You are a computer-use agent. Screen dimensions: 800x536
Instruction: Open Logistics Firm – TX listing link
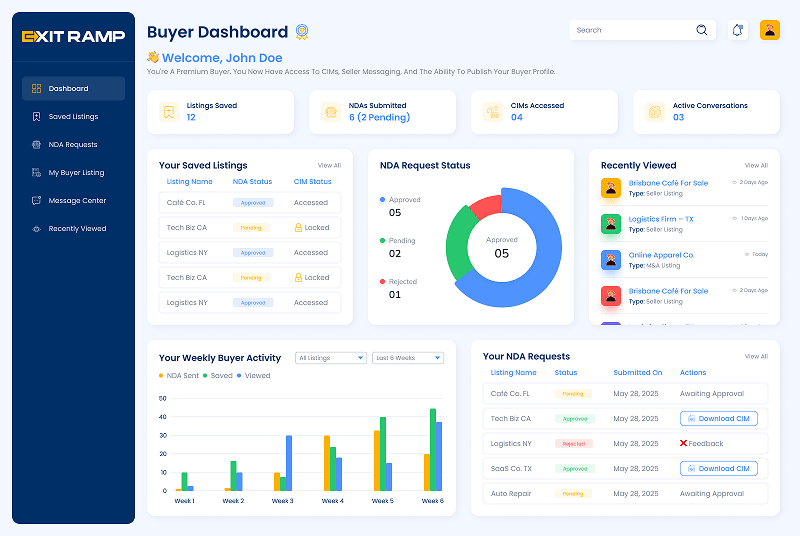661,219
